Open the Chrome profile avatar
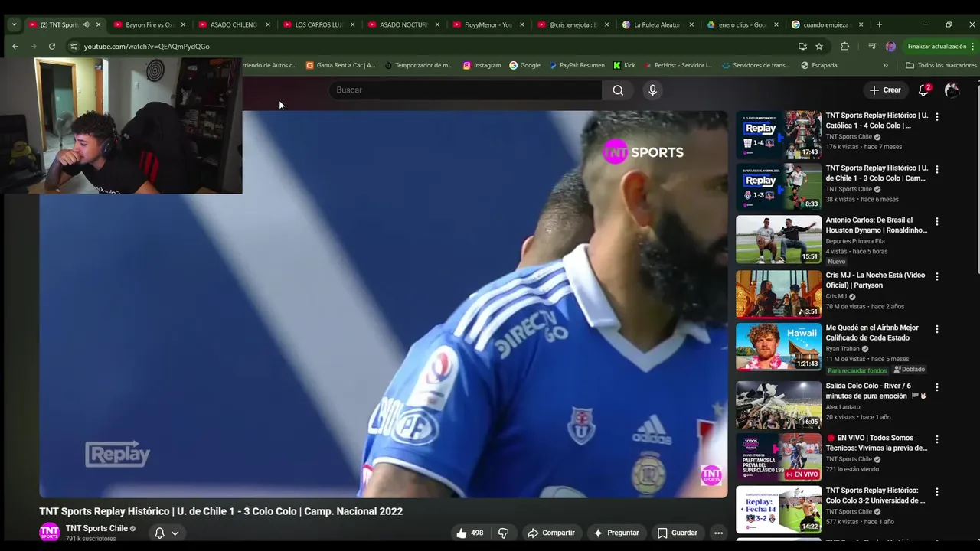 pos(890,46)
